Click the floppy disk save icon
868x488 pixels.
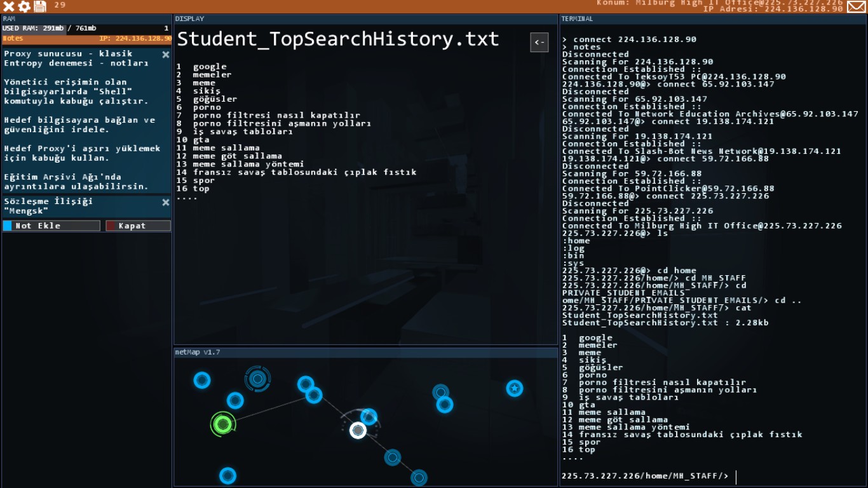39,6
